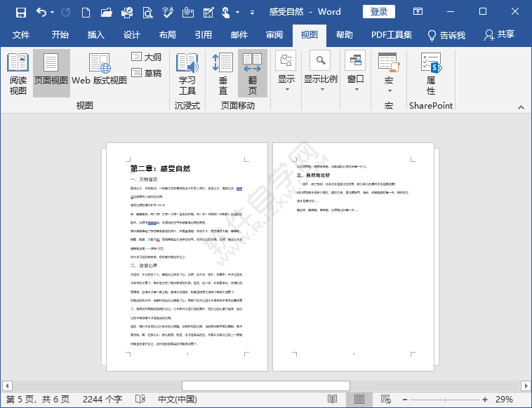Click the Save icon in quick access toolbar
The height and width of the screenshot is (408, 532).
click(20, 12)
